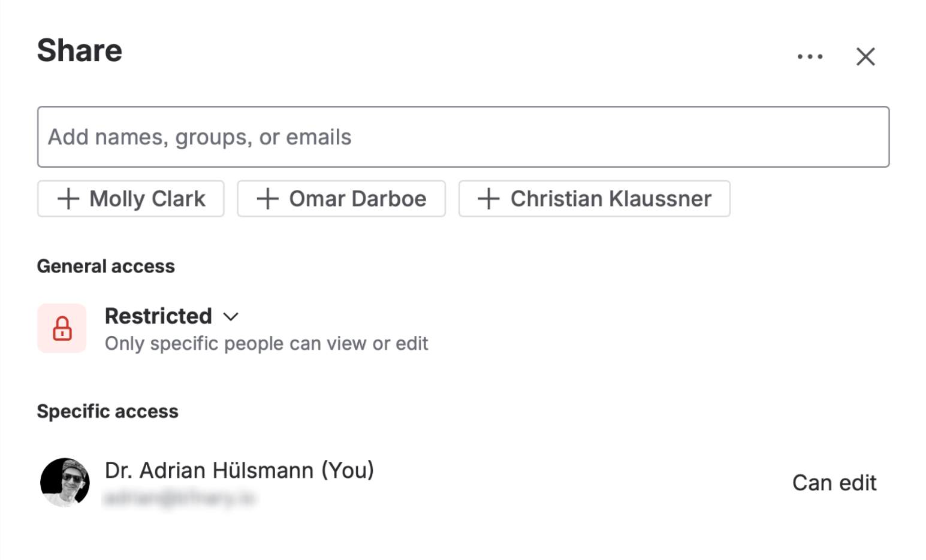Open the Restricted access dropdown
926x560 pixels.
click(x=159, y=316)
